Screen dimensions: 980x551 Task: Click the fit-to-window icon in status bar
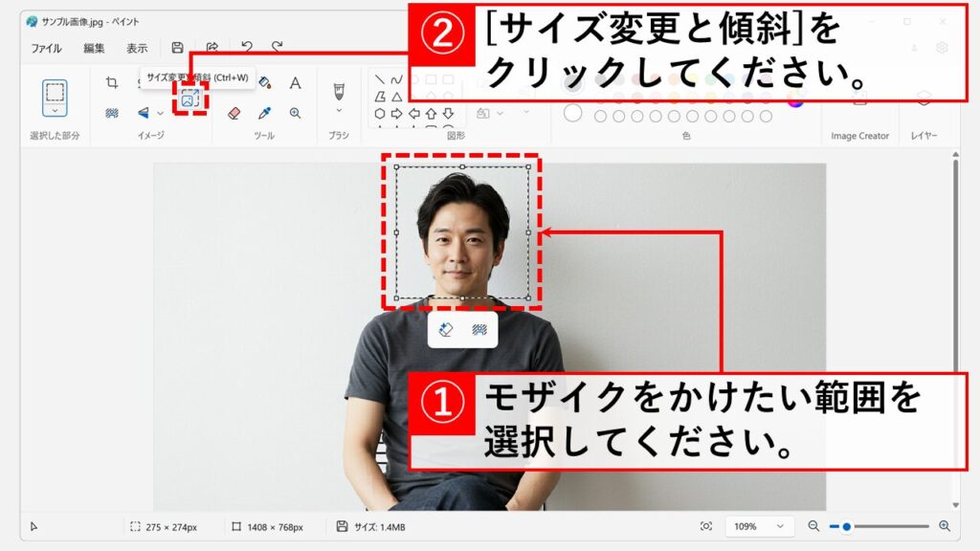click(706, 526)
